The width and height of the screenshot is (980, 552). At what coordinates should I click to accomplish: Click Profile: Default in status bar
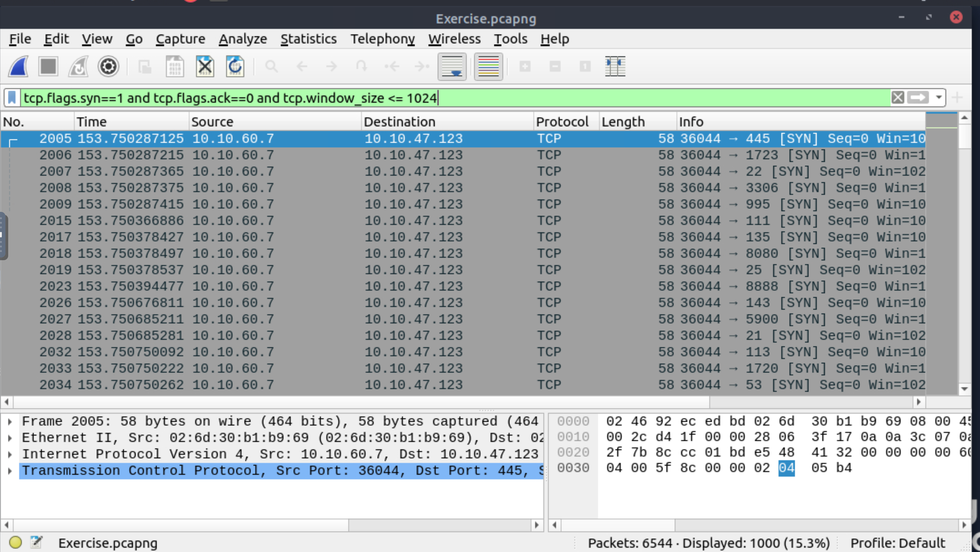point(897,543)
